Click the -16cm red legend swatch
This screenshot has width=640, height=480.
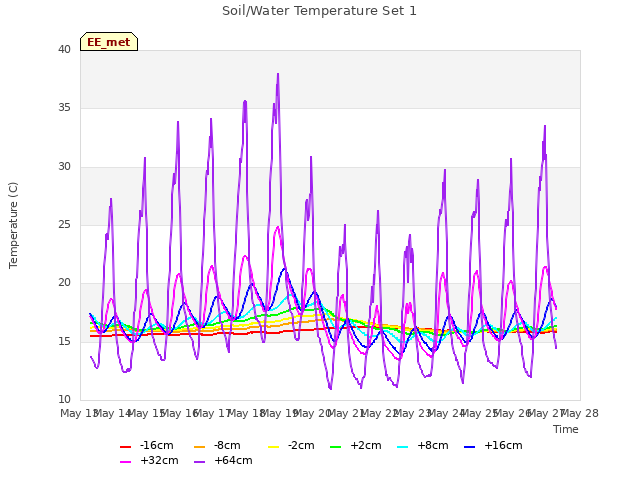pyautogui.click(x=125, y=447)
